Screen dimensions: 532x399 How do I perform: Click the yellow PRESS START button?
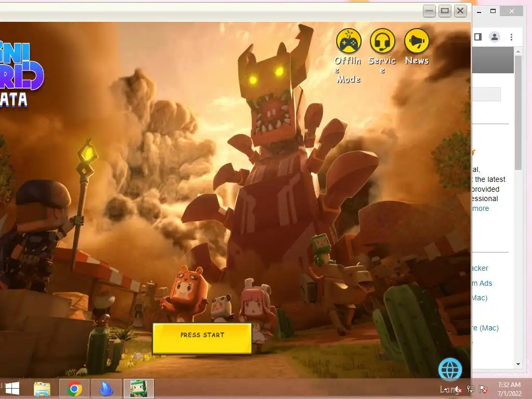click(x=202, y=338)
